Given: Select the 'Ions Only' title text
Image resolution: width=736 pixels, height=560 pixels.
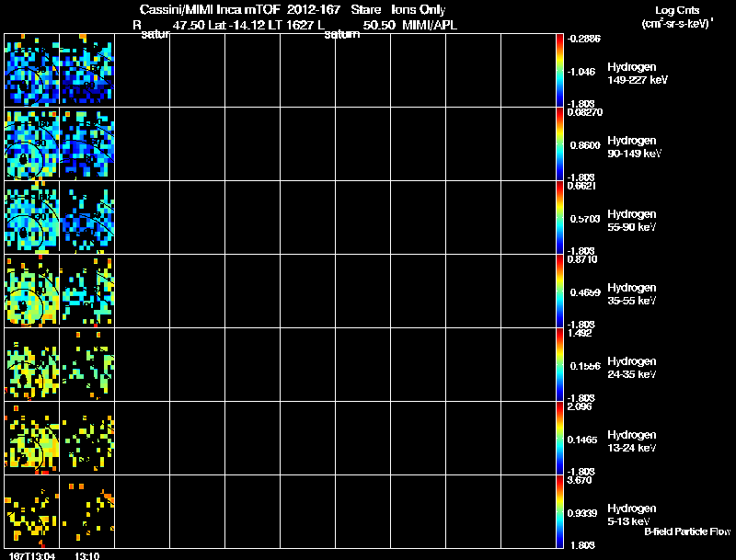Looking at the screenshot, I should 418,10.
